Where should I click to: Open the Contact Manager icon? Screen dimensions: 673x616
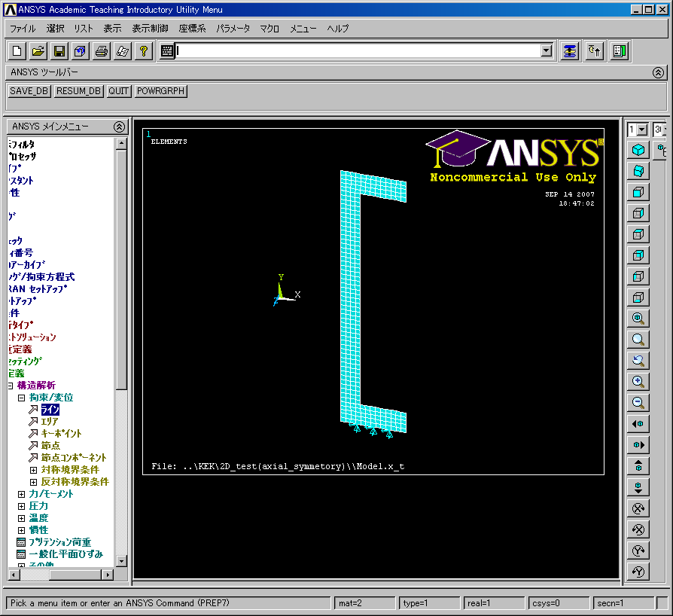[620, 51]
